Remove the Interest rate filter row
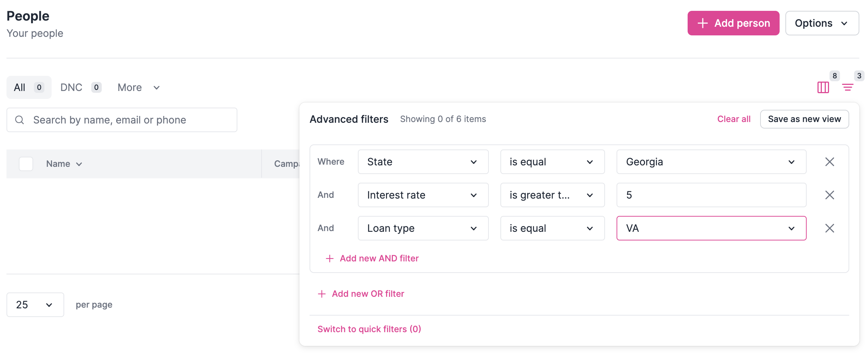The height and width of the screenshot is (356, 868). (829, 195)
